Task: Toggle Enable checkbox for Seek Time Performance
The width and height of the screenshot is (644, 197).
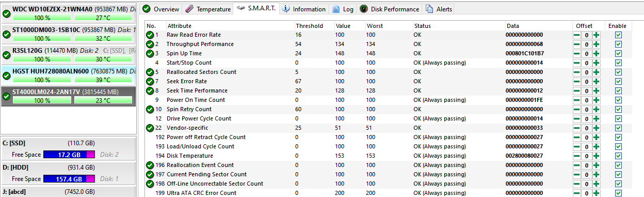Action: 618,91
